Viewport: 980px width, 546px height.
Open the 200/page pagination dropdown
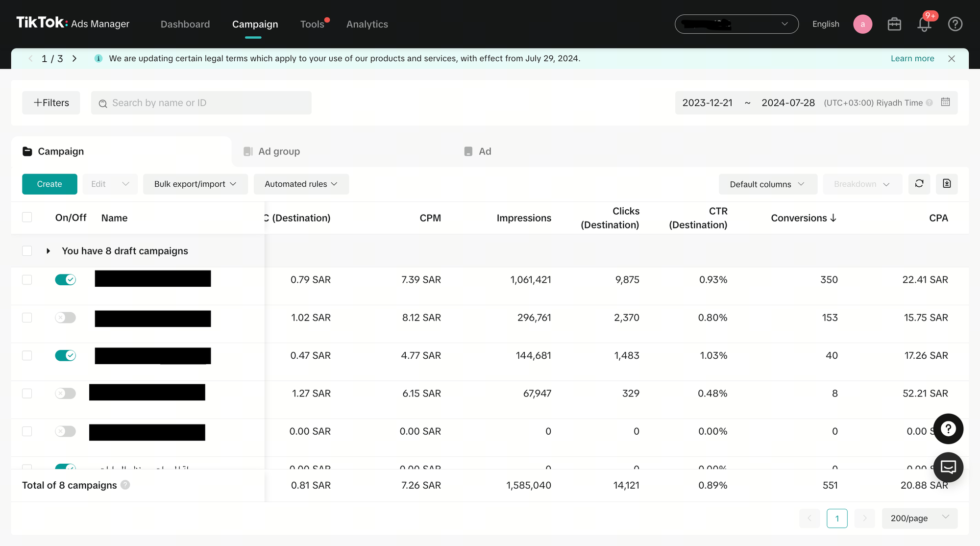(919, 518)
